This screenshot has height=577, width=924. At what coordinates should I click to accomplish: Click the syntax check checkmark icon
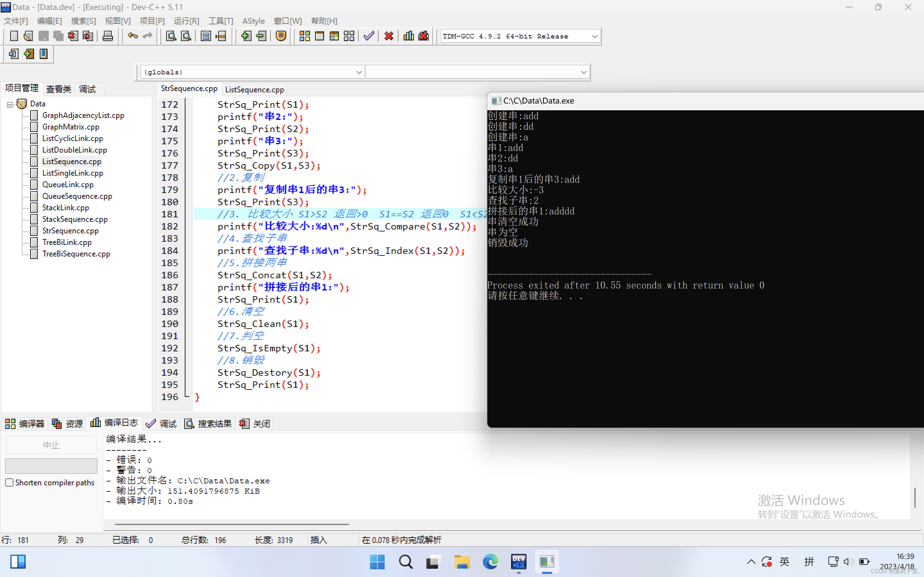(368, 36)
